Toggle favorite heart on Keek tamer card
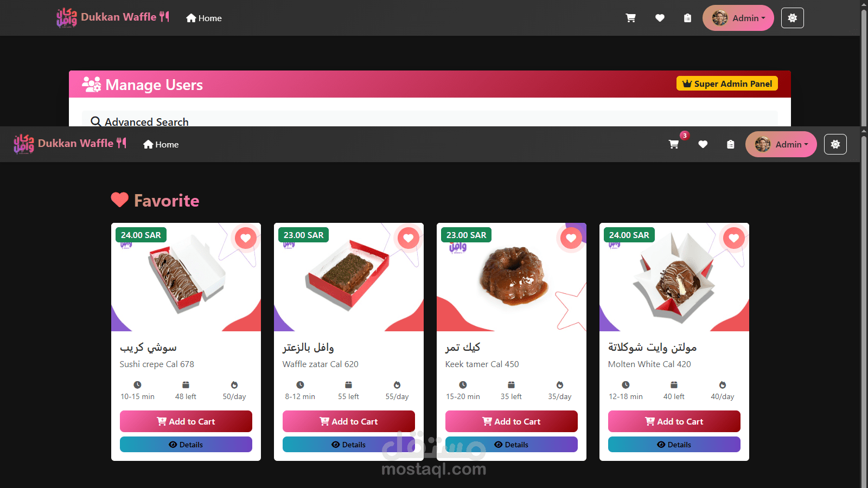868x488 pixels. (571, 238)
